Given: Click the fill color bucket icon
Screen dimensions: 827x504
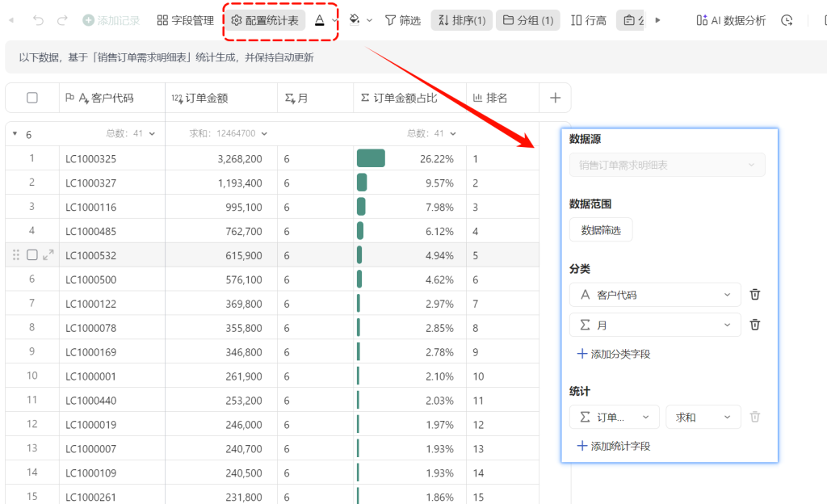Looking at the screenshot, I should (355, 20).
